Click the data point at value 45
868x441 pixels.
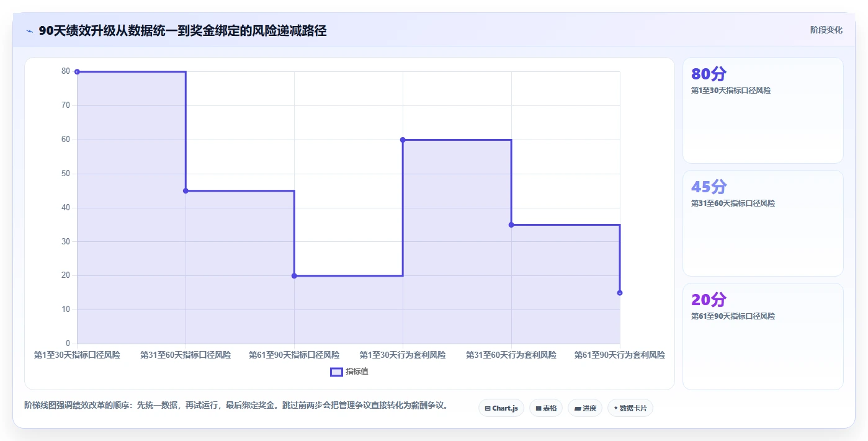(186, 191)
